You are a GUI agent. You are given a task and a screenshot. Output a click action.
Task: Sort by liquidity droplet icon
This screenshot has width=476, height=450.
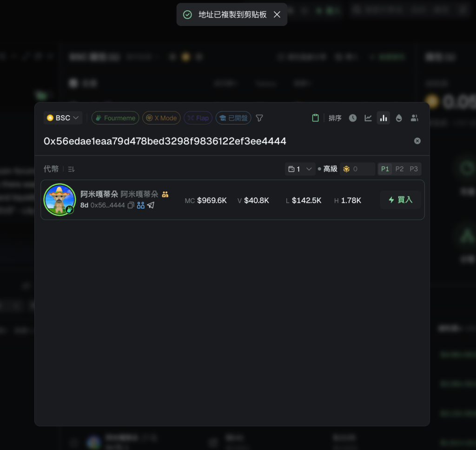[x=399, y=118]
